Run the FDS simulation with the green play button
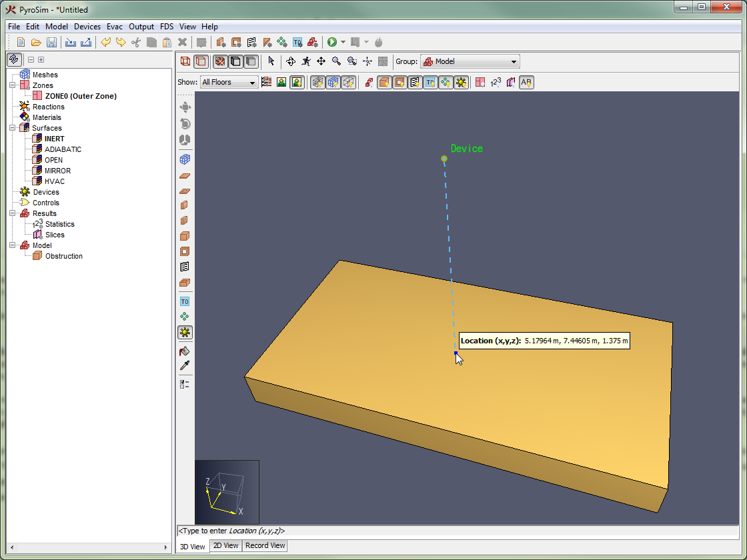The image size is (747, 560). pos(332,43)
